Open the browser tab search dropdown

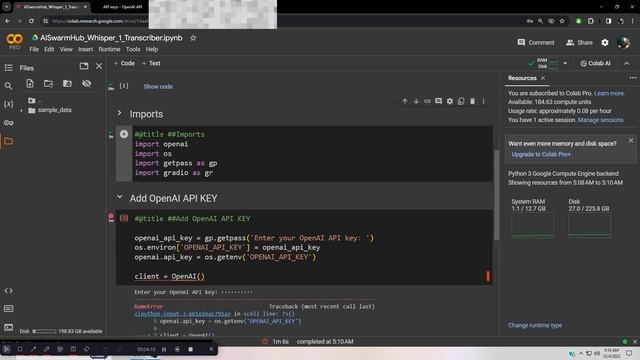click(7, 7)
